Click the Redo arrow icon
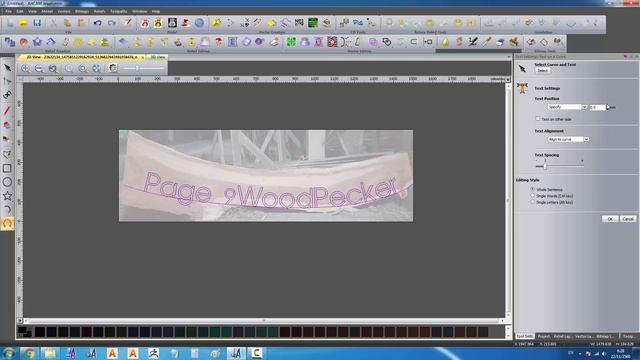This screenshot has height=360, width=640. [111, 23]
